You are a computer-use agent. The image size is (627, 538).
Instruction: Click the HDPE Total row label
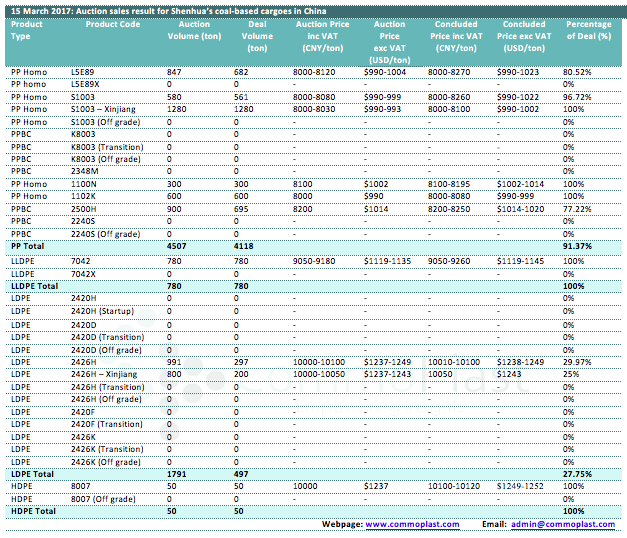32,511
